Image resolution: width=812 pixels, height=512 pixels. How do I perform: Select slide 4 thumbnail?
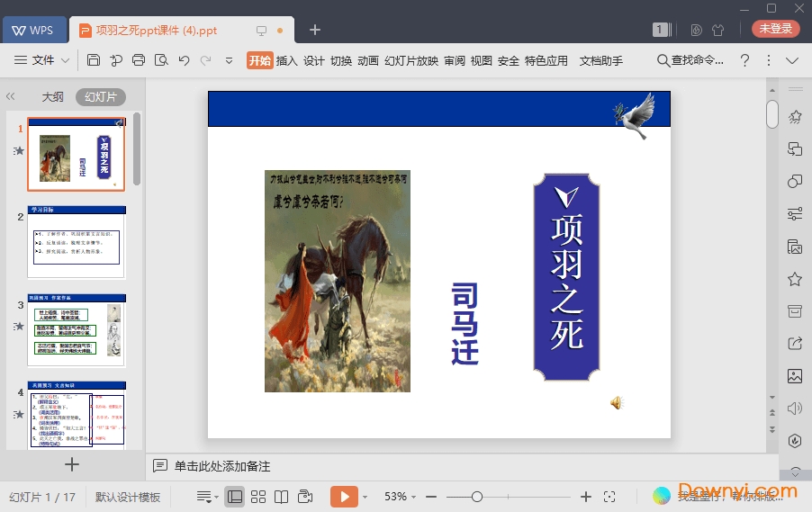point(77,414)
